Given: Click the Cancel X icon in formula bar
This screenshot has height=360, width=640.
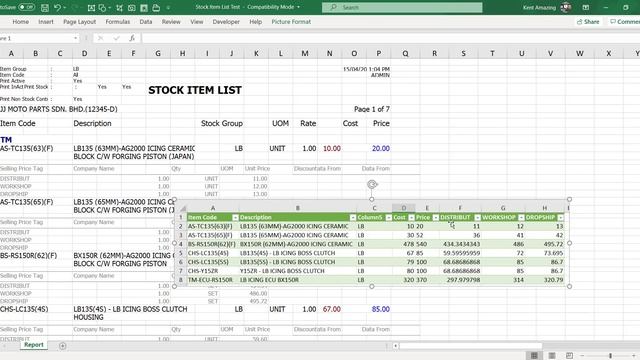Looking at the screenshot, I should [x=100, y=38].
